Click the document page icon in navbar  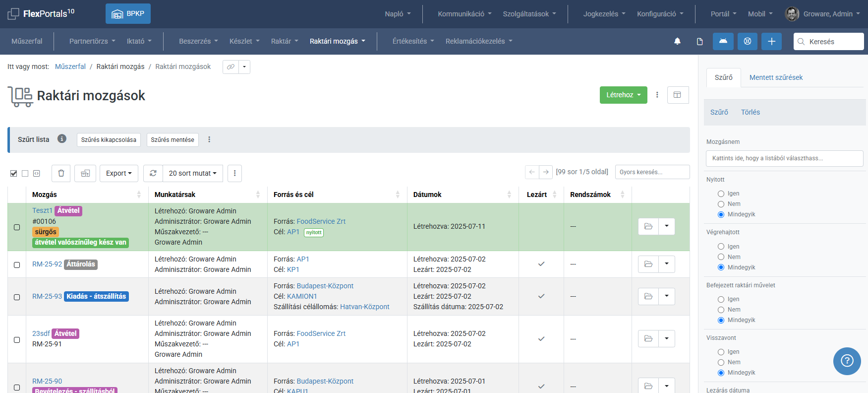pos(700,41)
